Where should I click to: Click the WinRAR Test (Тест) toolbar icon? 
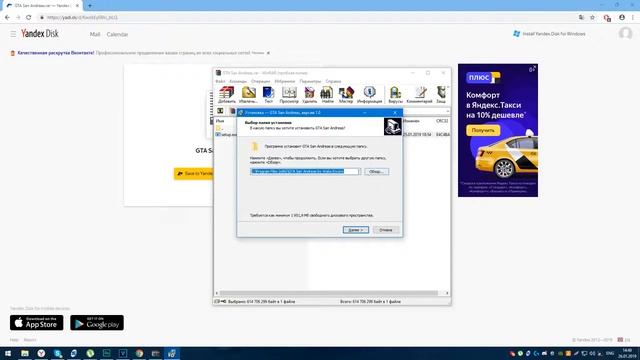pos(268,95)
